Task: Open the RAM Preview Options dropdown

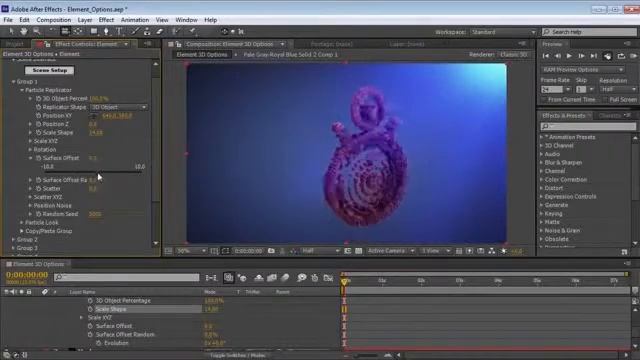Action: click(x=582, y=70)
